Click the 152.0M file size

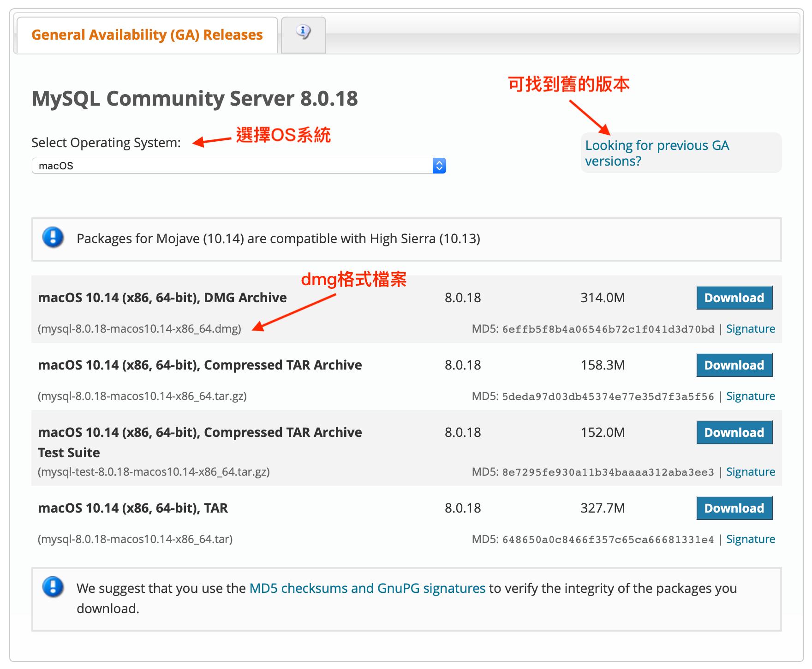(x=603, y=432)
